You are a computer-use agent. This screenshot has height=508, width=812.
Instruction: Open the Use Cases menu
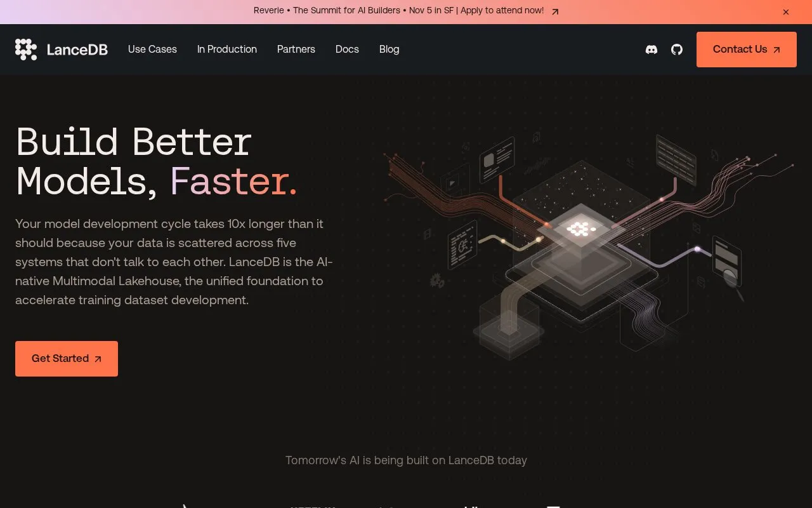pos(152,49)
